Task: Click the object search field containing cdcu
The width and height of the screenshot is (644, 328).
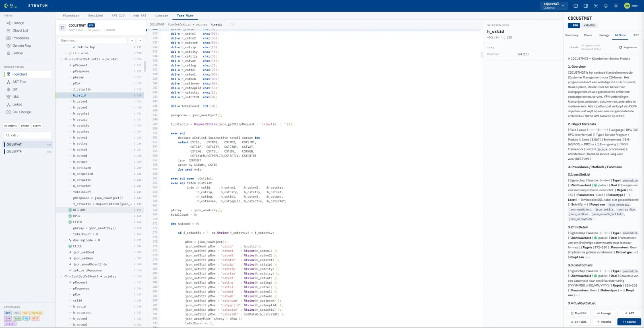Action: pyautogui.click(x=27, y=135)
